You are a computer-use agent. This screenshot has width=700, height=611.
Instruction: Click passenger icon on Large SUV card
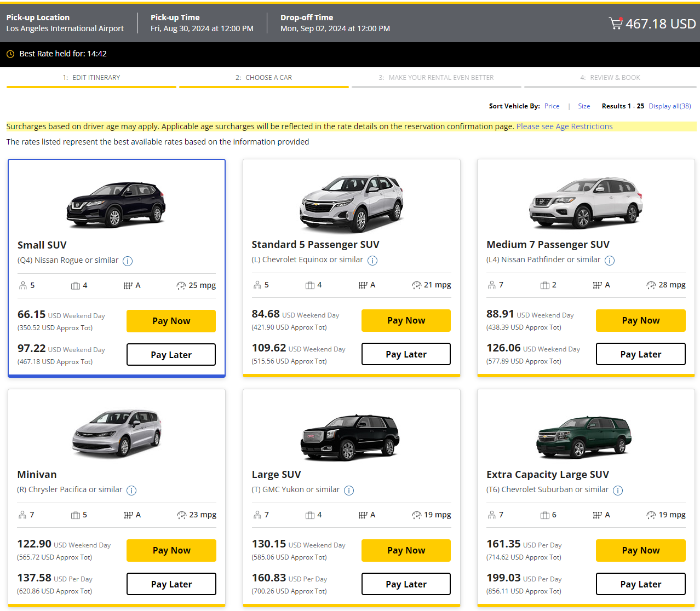tap(257, 515)
